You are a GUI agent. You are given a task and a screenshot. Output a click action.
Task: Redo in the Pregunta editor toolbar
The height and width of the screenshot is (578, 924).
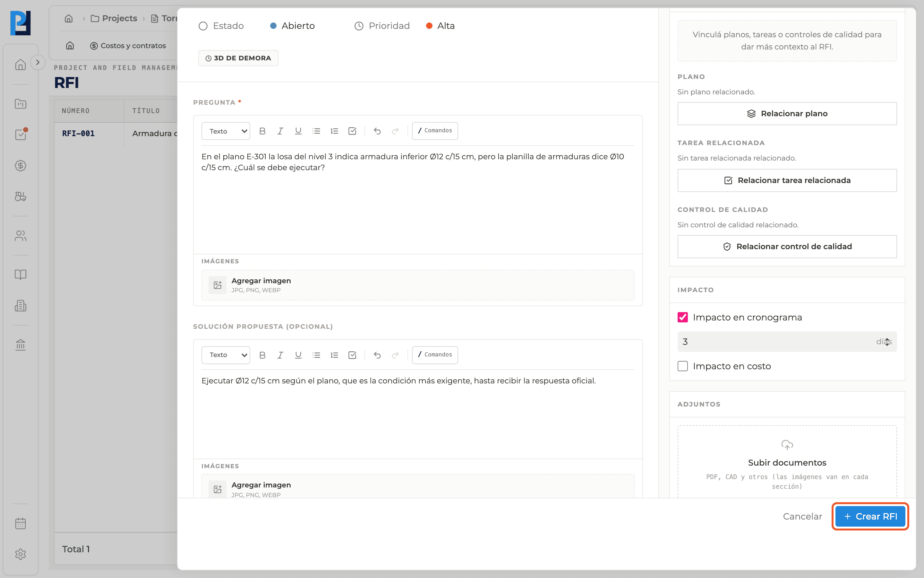[395, 131]
